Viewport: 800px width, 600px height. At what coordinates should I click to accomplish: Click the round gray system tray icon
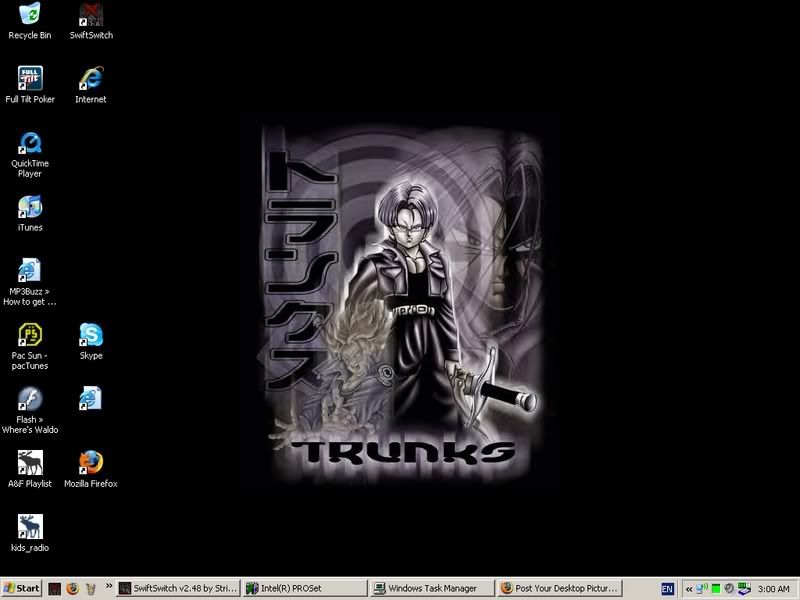[730, 589]
